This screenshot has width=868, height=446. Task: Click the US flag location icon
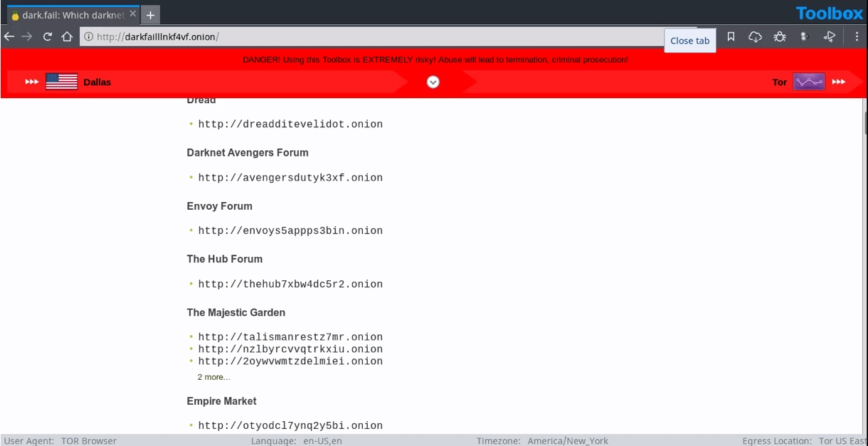(62, 82)
